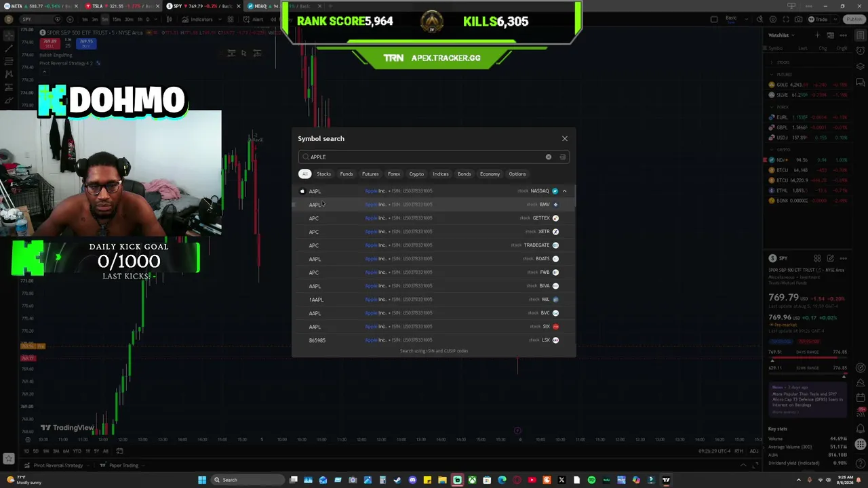
Task: Open TradingView app from taskbar
Action: tap(666, 480)
